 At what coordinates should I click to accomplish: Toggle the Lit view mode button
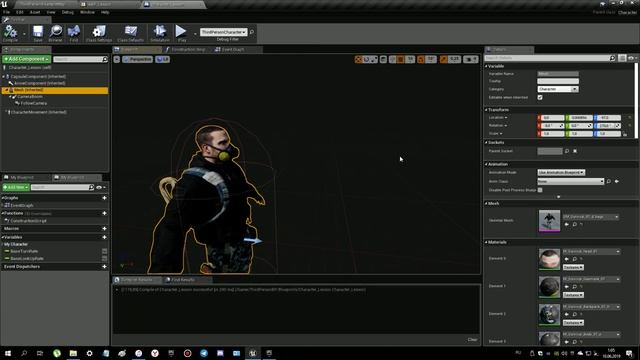coord(162,60)
